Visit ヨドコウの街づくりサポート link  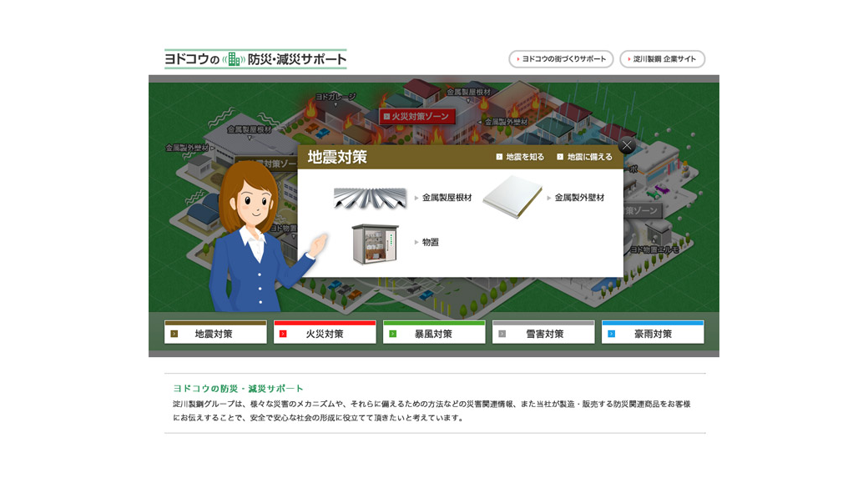pos(561,59)
